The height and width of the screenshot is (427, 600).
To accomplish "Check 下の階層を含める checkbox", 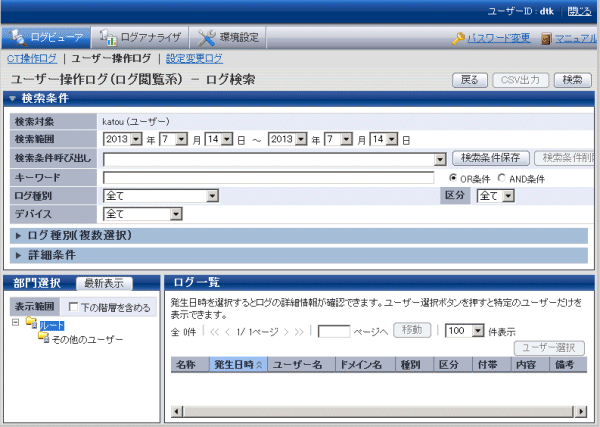I will click(73, 307).
